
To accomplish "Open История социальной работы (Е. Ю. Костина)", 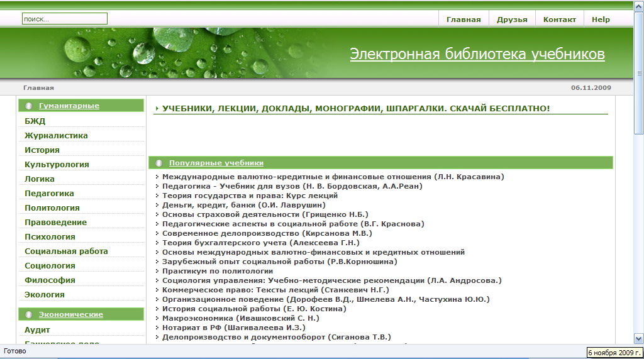I will tap(254, 309).
